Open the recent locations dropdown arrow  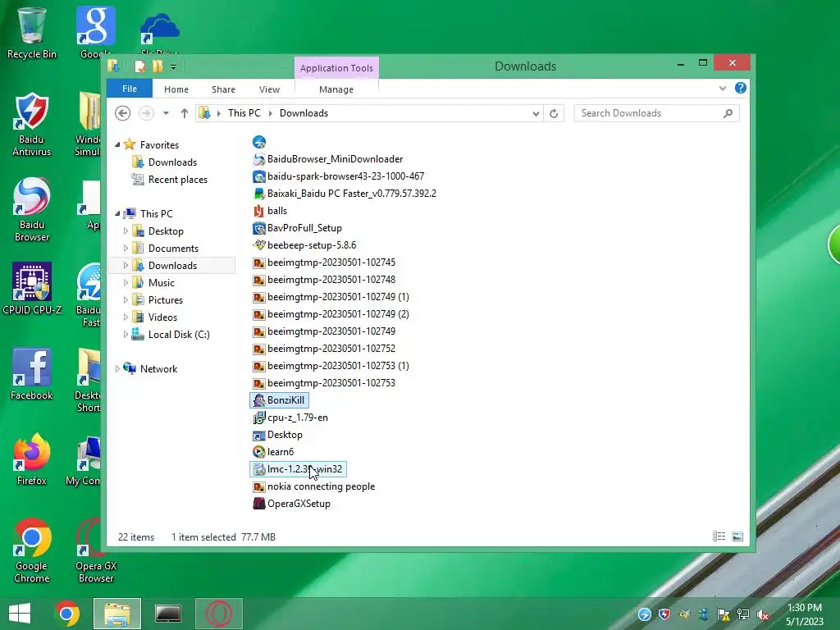pyautogui.click(x=166, y=113)
